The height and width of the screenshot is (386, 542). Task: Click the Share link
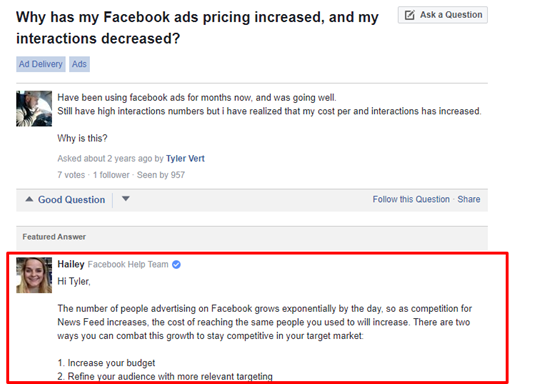469,199
